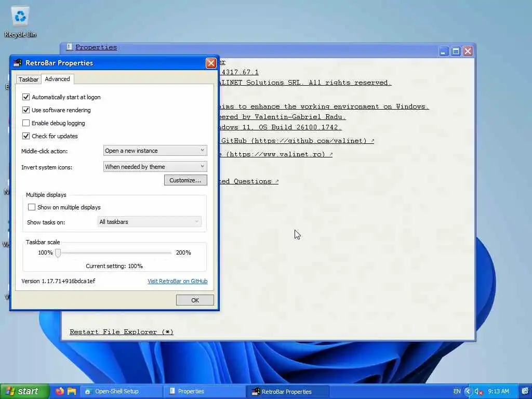Select the Advanced tab
The height and width of the screenshot is (399, 532).
57,79
